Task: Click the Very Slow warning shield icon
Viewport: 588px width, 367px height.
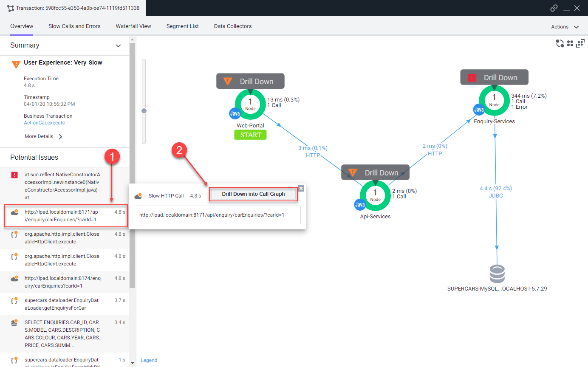Action: tap(16, 64)
